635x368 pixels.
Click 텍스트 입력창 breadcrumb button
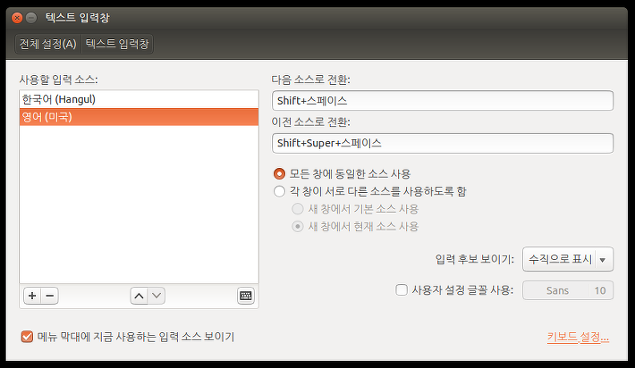point(117,44)
